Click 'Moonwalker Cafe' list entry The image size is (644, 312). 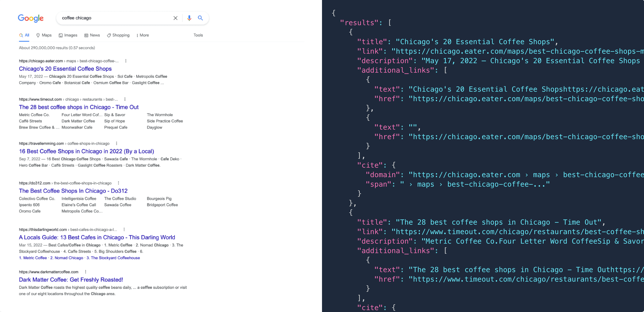coord(77,127)
